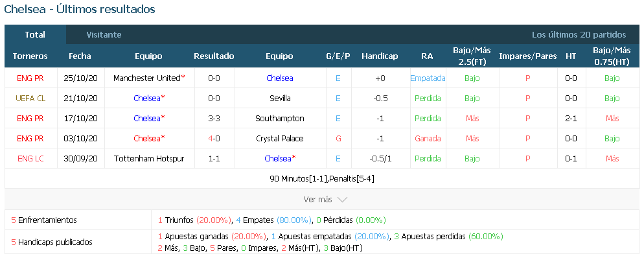Open ENG LC tournament link

[30, 159]
